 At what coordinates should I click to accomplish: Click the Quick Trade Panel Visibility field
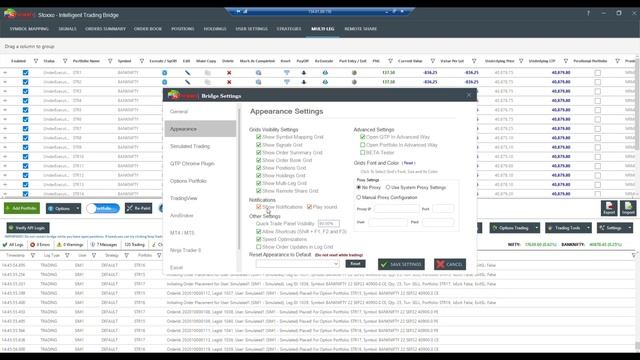[x=329, y=224]
